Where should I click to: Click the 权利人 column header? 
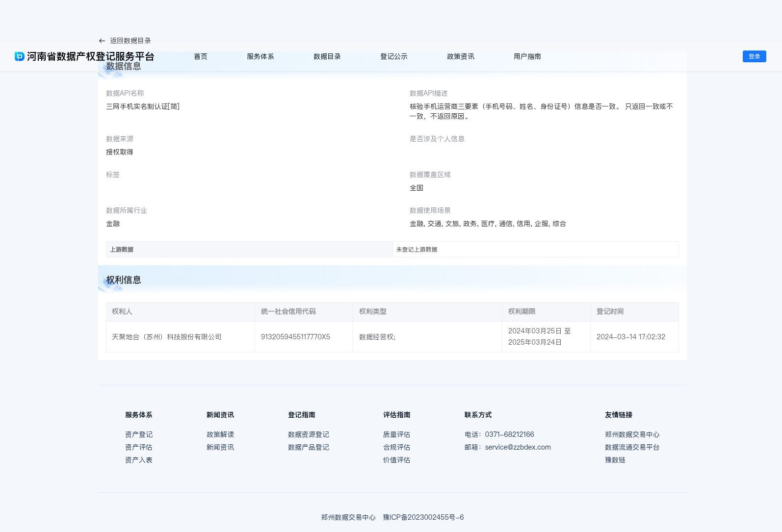(181, 312)
